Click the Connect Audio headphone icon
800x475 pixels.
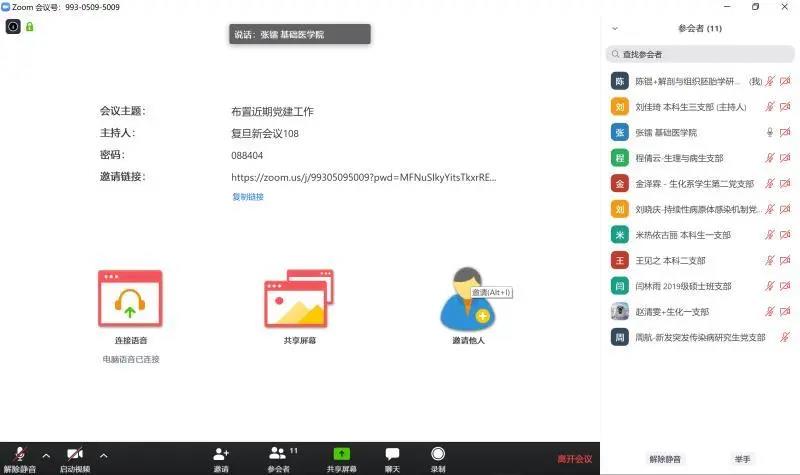coord(130,300)
